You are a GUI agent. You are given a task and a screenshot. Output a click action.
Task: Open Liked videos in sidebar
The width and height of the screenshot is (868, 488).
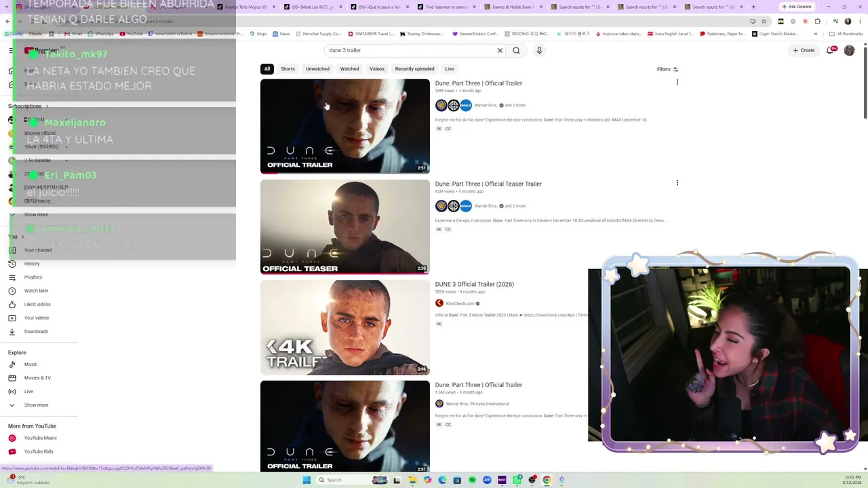37,304
